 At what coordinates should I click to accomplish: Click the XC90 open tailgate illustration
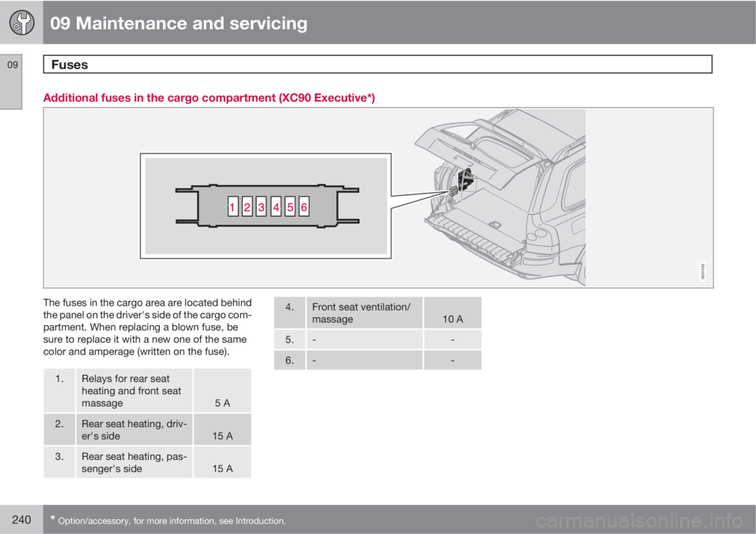click(500, 197)
